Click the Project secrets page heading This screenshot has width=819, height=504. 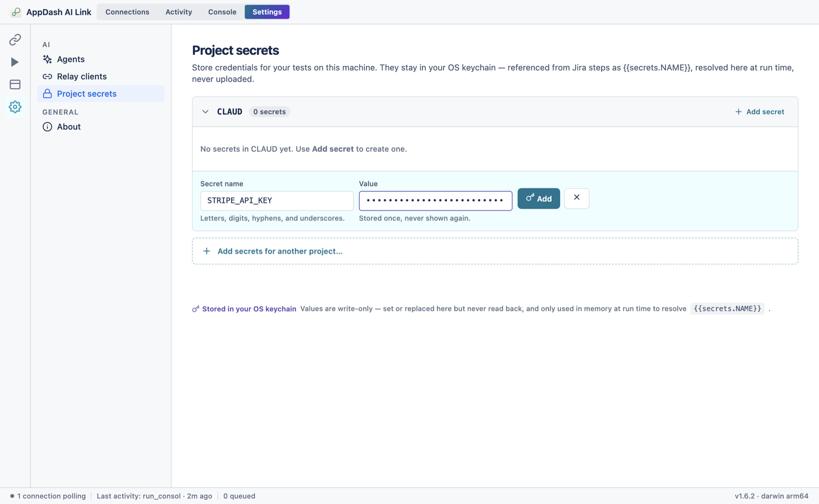click(235, 50)
